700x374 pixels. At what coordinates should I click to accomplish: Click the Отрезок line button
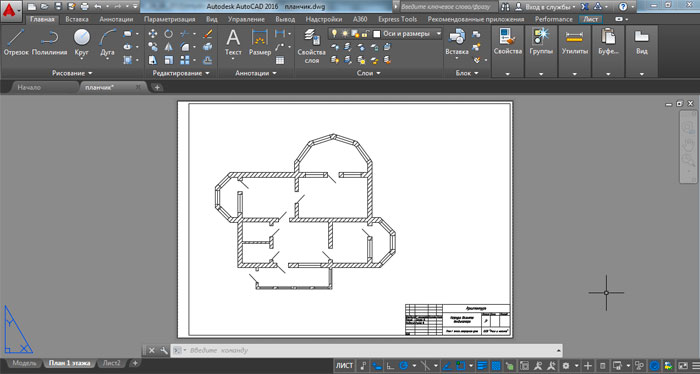16,43
